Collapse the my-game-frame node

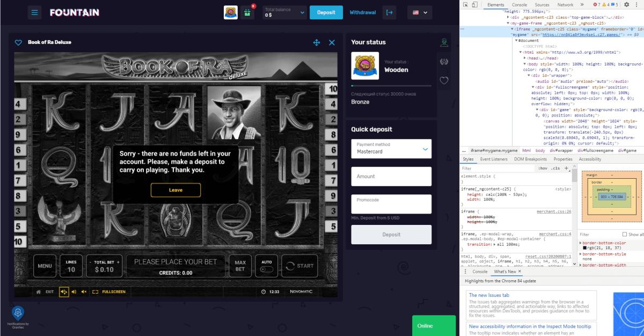[x=508, y=24]
